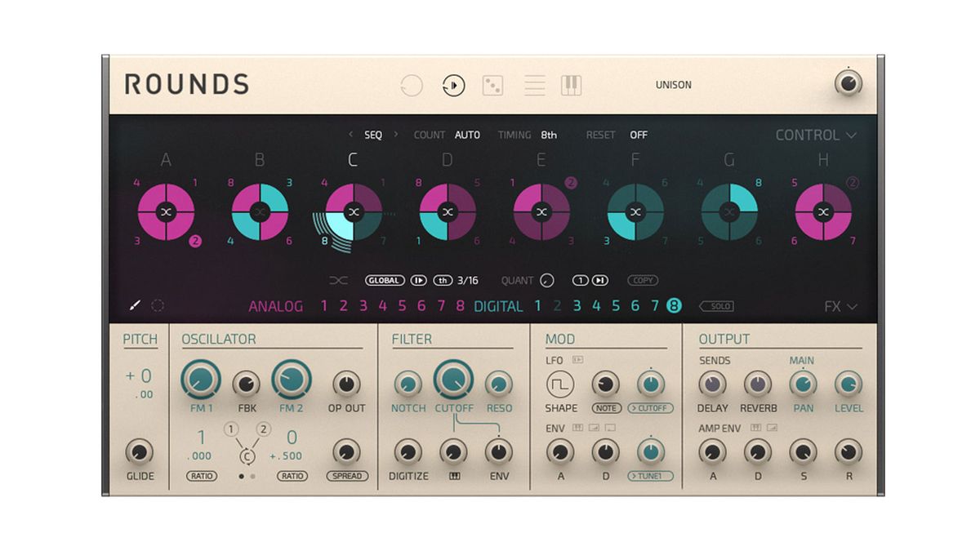Click shuffle center of sound block G
Image resolution: width=980 pixels, height=551 pixels.
point(729,212)
